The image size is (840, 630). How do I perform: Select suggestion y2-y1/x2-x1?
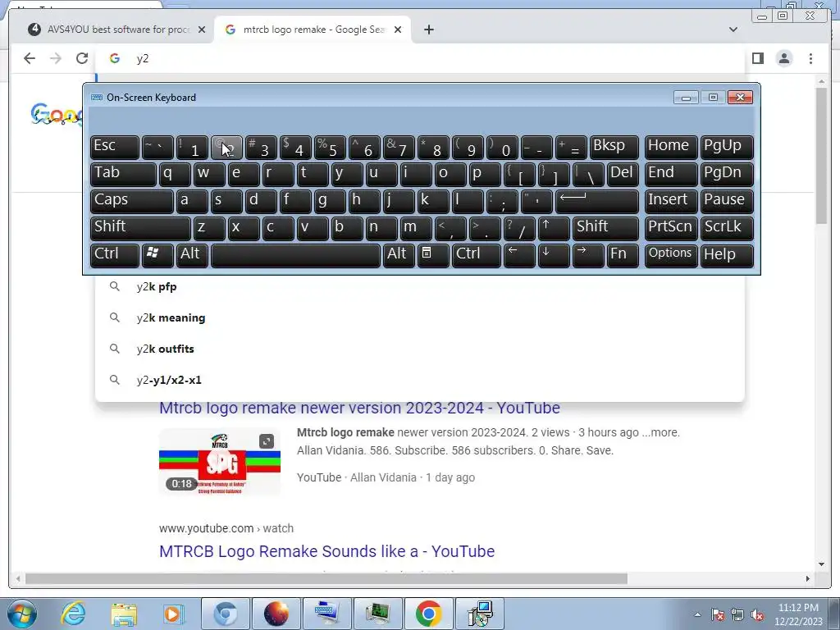(420, 380)
